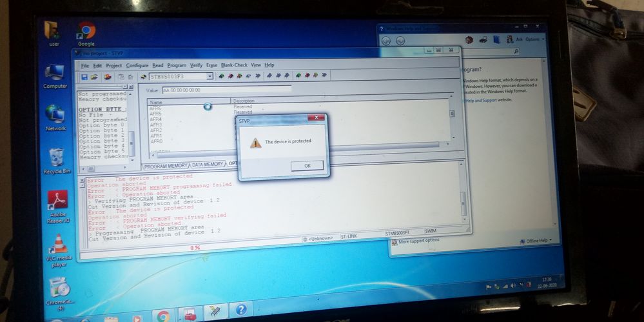Click OK in the STVP warning dialog
Viewport: 644px width, 322px height.
(x=307, y=166)
